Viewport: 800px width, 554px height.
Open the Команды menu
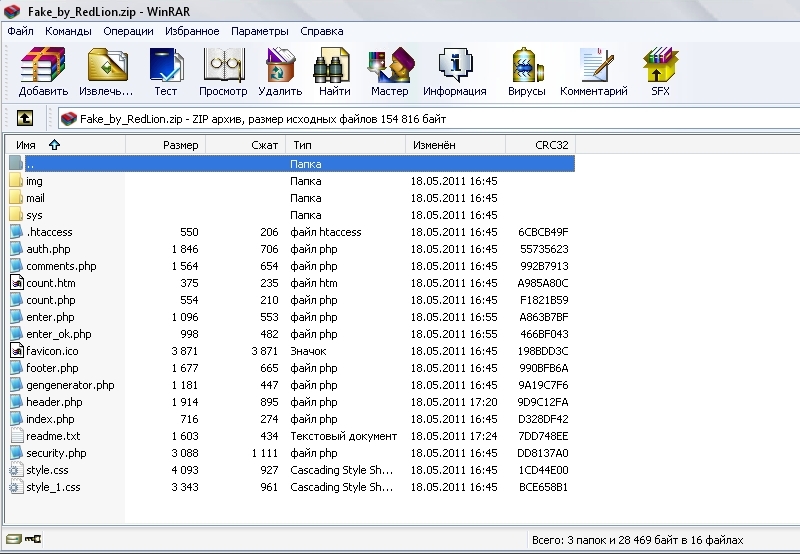pyautogui.click(x=68, y=31)
